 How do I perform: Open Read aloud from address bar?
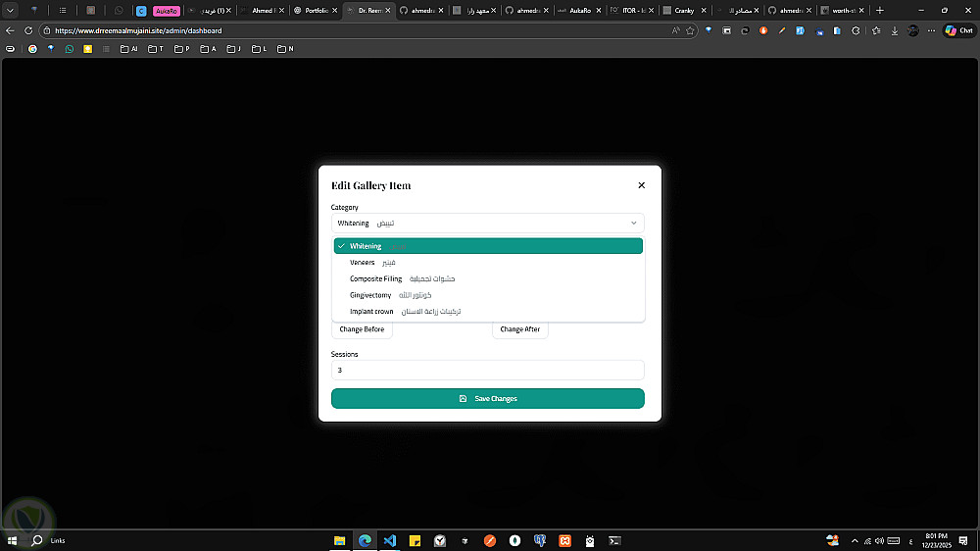(675, 30)
